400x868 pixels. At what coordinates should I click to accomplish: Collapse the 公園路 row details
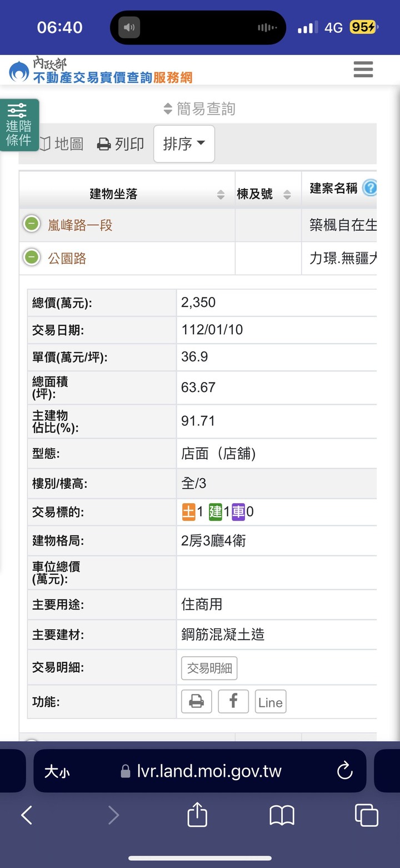pyautogui.click(x=32, y=257)
